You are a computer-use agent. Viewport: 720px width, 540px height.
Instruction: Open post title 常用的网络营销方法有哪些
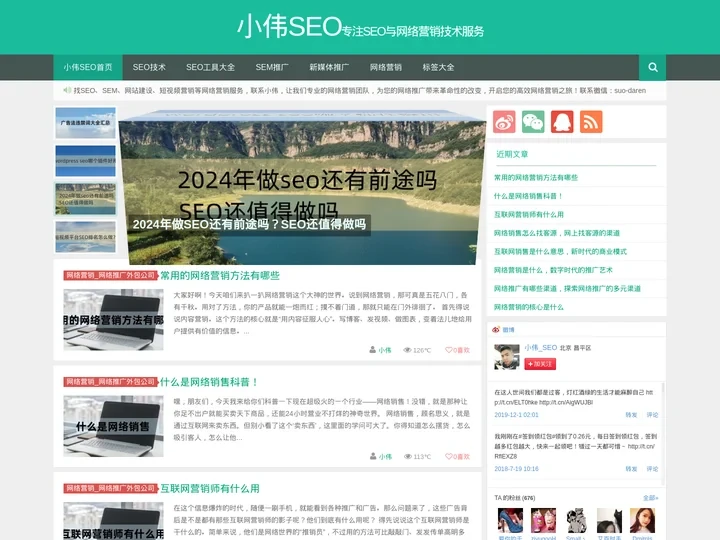[219, 276]
